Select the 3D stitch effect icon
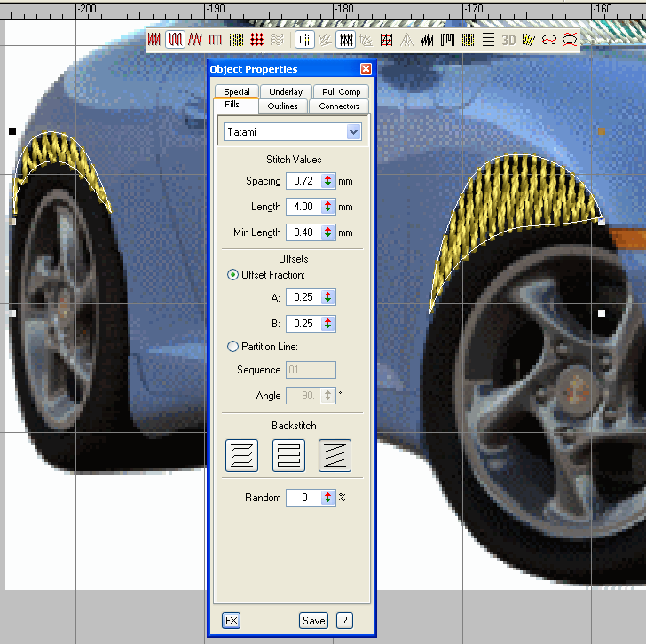646x644 pixels. [508, 40]
